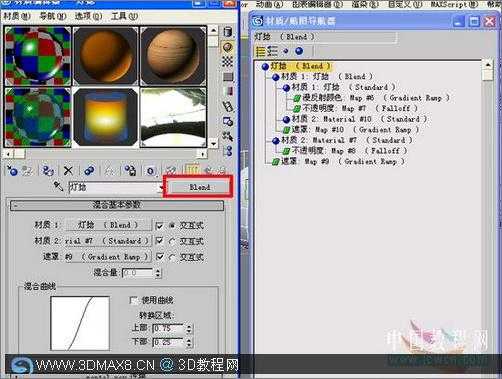Screen dimensions: 502x379
Task: Select 材质 2 Material #7 (Standard) node
Action: tap(342, 140)
